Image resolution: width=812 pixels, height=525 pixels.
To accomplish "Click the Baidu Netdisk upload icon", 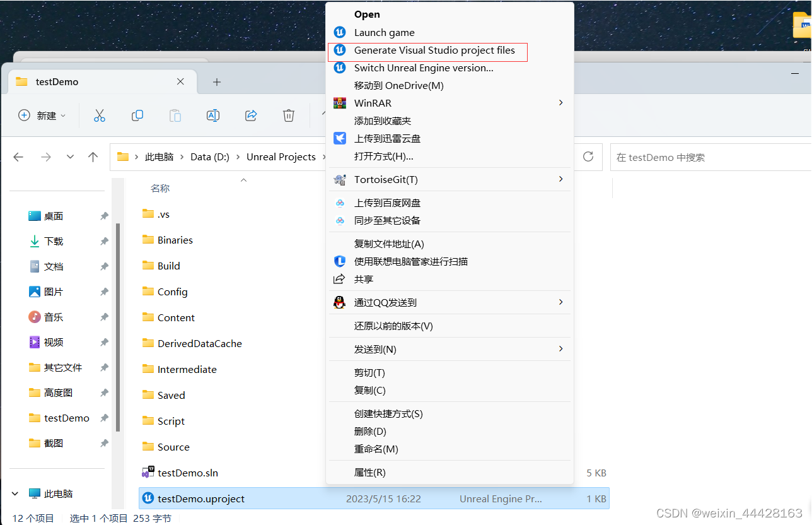I will pos(340,203).
